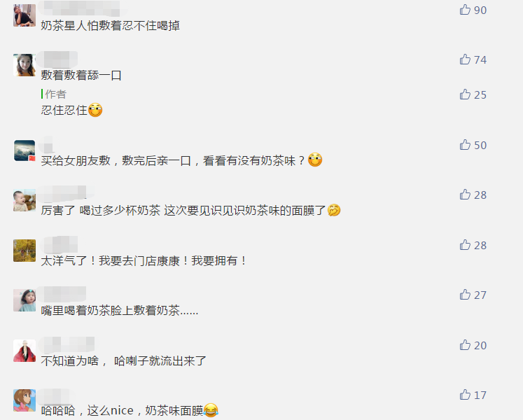Select the author reply 忍住忍住
This screenshot has width=523, height=420.
(71, 110)
